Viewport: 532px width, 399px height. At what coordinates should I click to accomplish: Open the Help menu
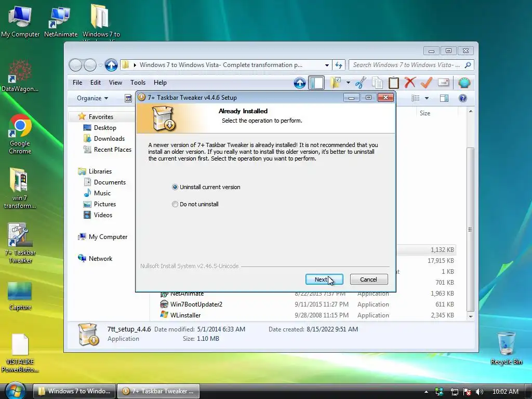(x=160, y=83)
